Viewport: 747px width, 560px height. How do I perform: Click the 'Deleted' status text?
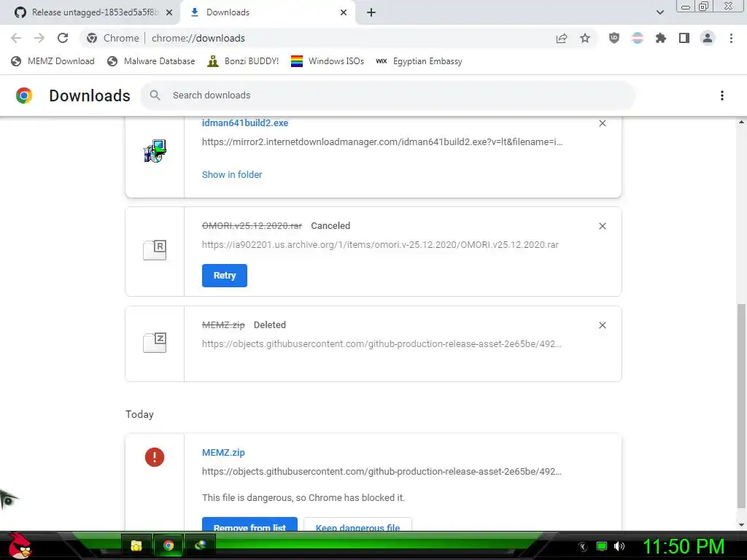pyautogui.click(x=270, y=324)
